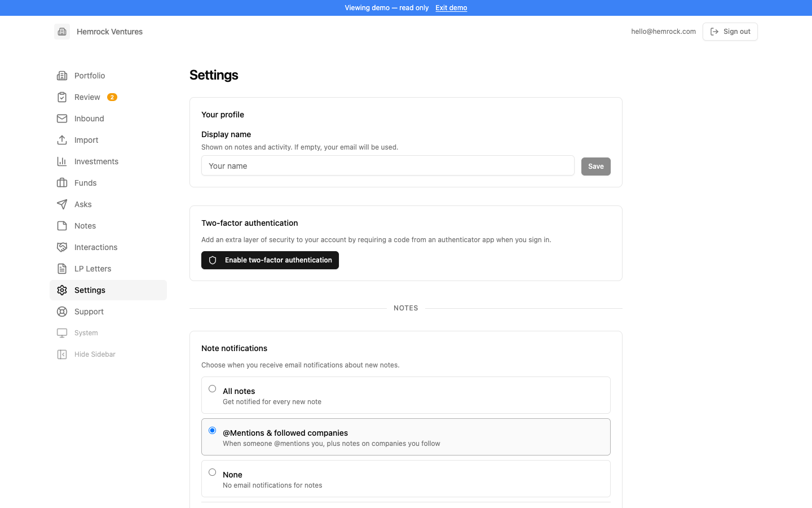The width and height of the screenshot is (812, 508).
Task: Click Enable two-factor authentication button
Action: [x=270, y=260]
